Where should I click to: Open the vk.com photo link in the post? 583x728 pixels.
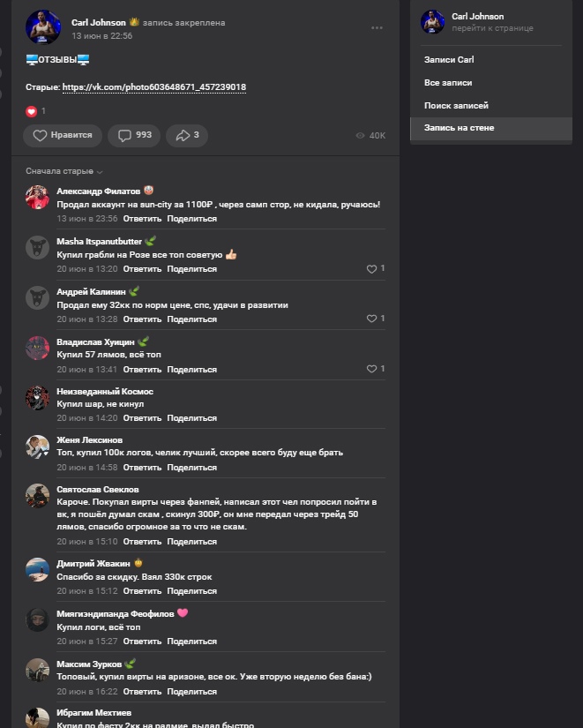pos(154,87)
